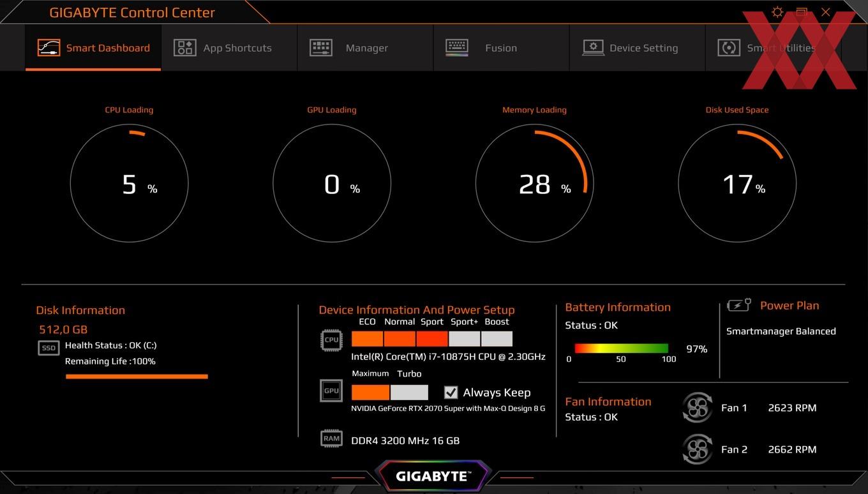Click the Fan Information heading

(x=608, y=402)
